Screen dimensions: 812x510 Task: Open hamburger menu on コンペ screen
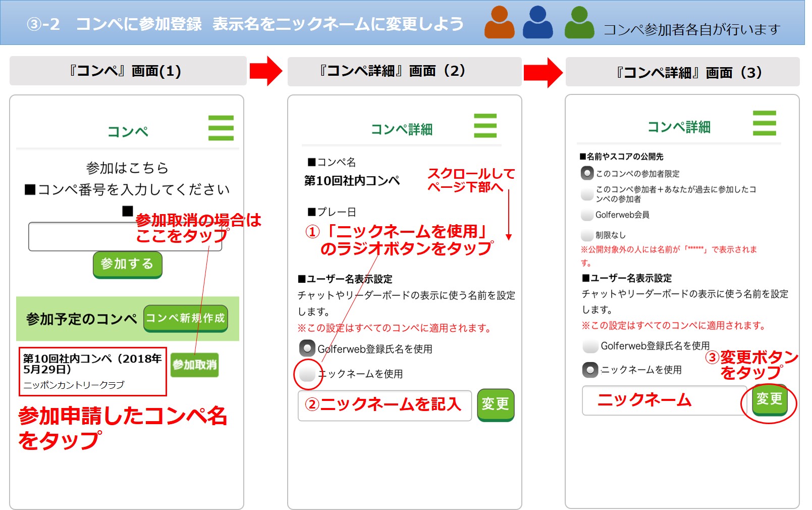click(221, 128)
